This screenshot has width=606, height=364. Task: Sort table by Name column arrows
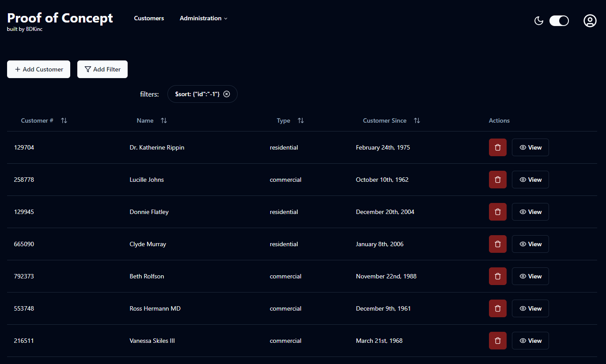coord(164,120)
